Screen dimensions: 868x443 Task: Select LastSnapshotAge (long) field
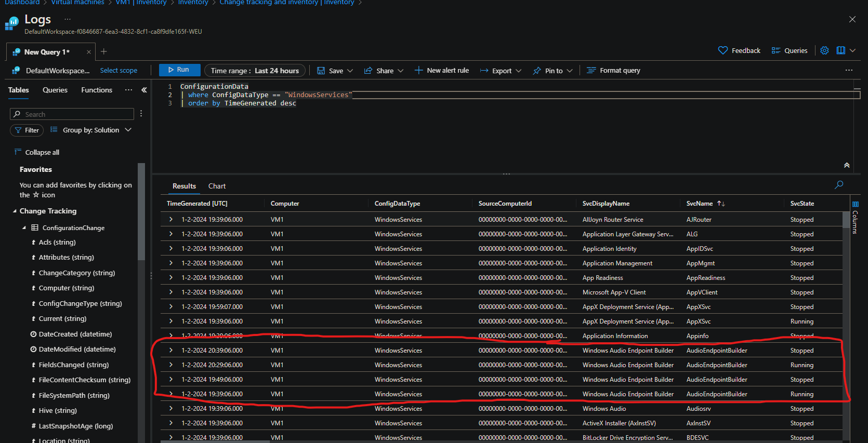76,426
